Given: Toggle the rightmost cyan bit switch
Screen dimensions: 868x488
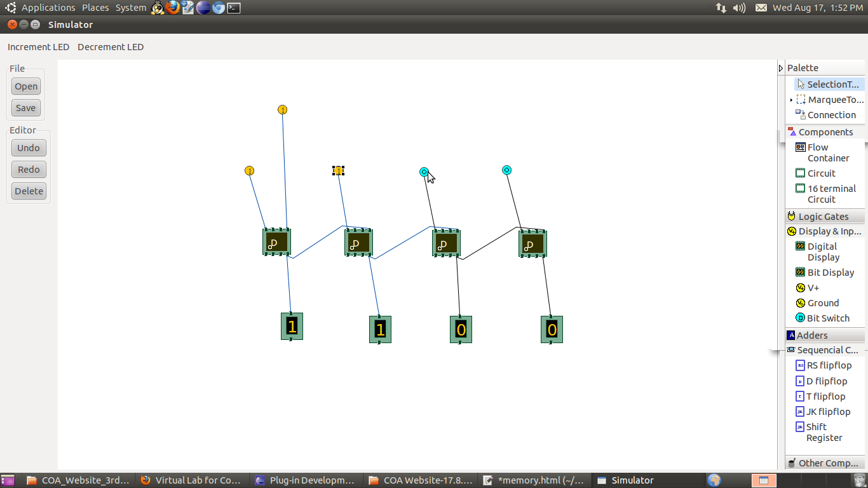Looking at the screenshot, I should 506,170.
